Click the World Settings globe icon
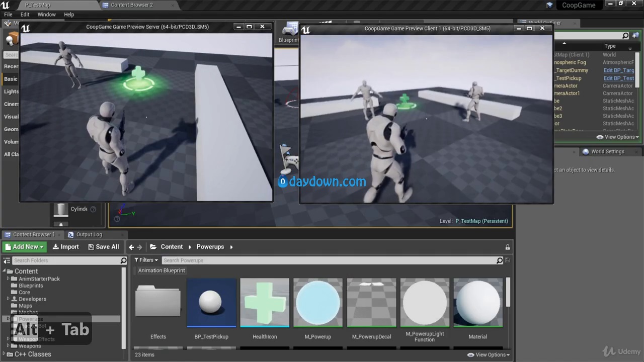 point(586,151)
